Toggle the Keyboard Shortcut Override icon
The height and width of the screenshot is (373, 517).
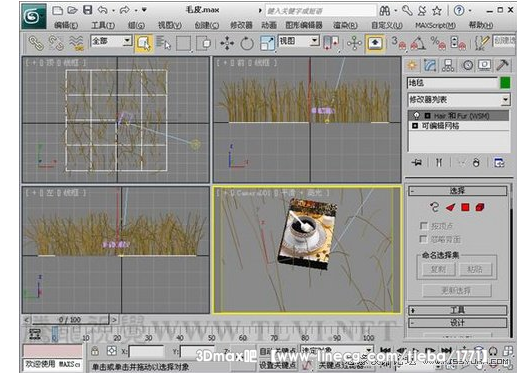[x=375, y=43]
